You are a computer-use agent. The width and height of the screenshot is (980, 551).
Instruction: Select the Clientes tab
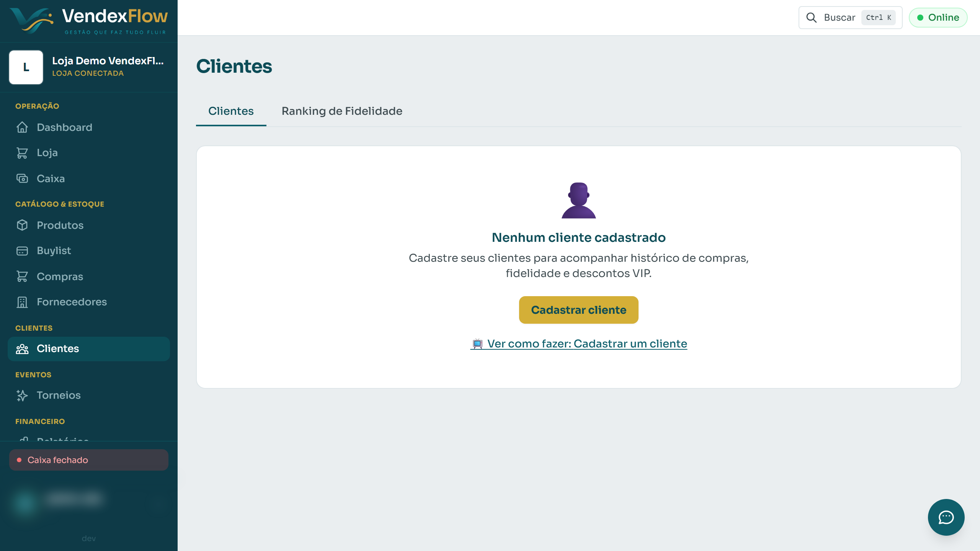pos(231,111)
